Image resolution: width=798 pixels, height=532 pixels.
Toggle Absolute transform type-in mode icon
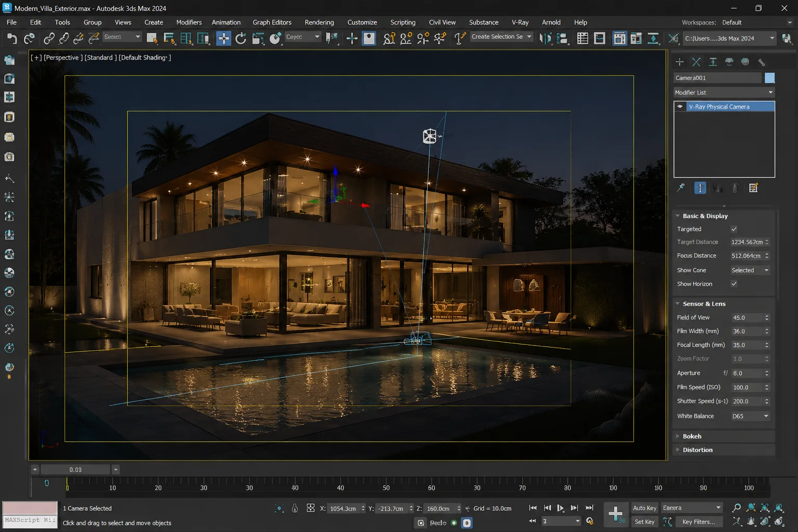click(311, 508)
